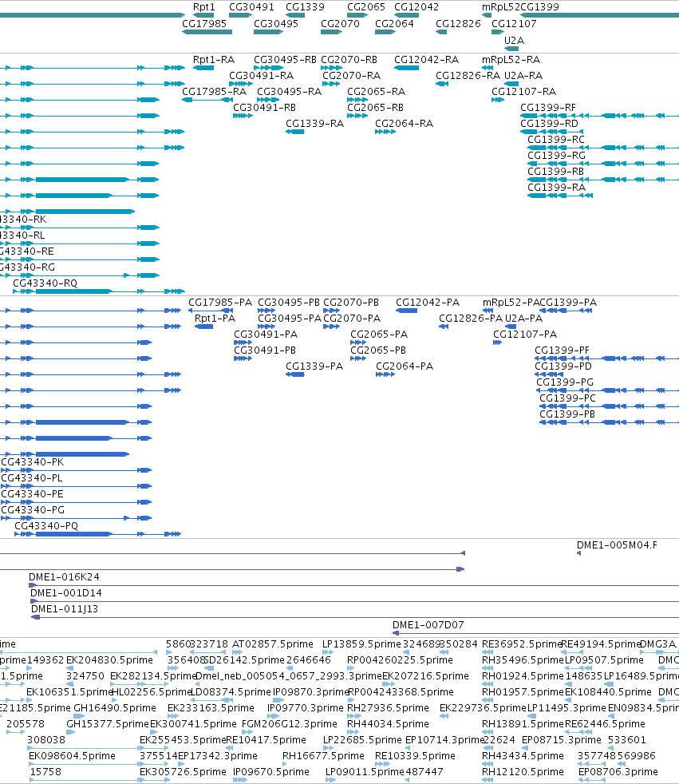
Task: Select the CG1399-RD transcript label
Action: [549, 124]
